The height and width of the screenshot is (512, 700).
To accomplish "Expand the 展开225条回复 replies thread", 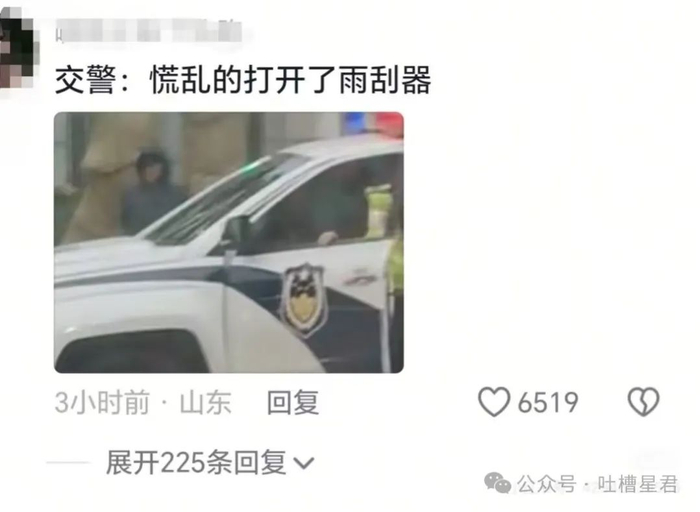I will point(210,462).
